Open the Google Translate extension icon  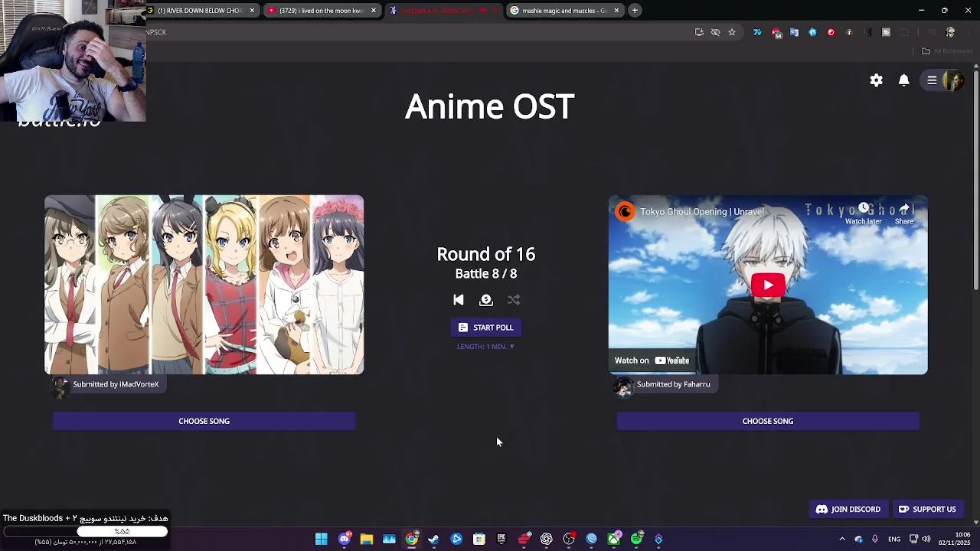[x=794, y=32]
